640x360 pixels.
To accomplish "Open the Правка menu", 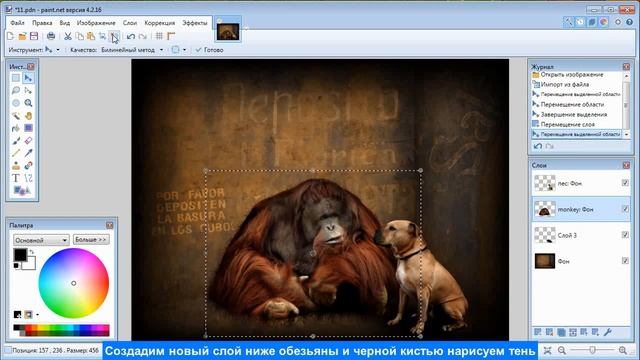I will click(x=42, y=23).
